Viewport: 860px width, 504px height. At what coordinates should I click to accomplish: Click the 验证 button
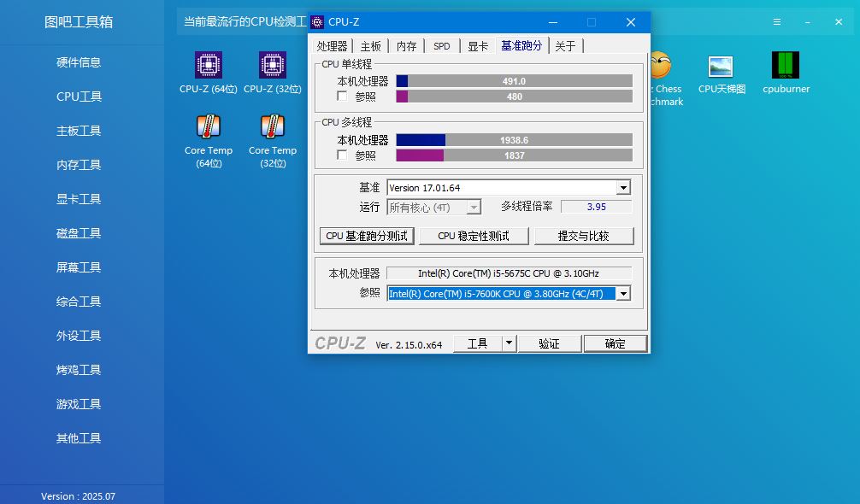coord(549,343)
